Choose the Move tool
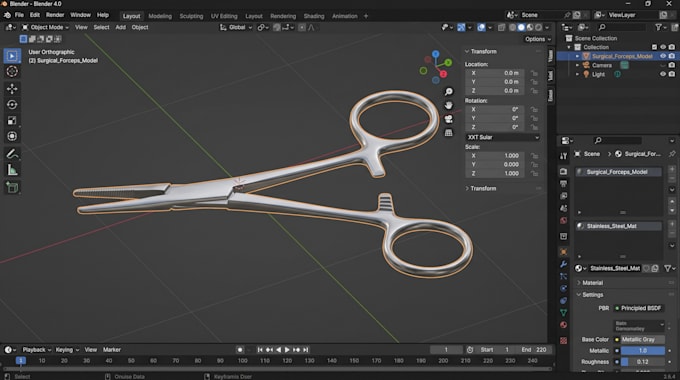The height and width of the screenshot is (380, 680). point(12,88)
